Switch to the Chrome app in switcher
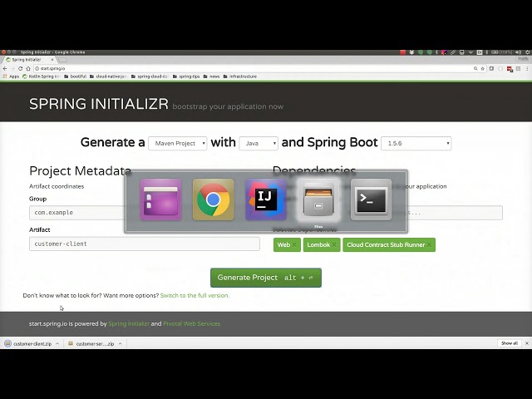The image size is (532, 399). click(x=213, y=199)
